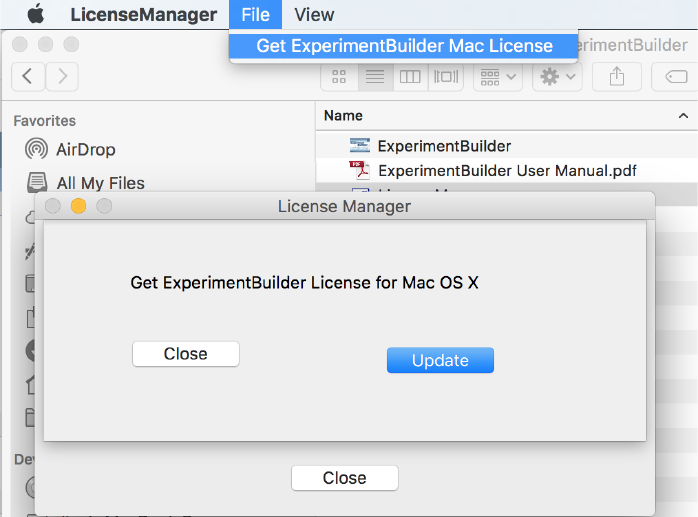Click the bottom Close button of License Manager
698x517 pixels.
click(x=345, y=478)
